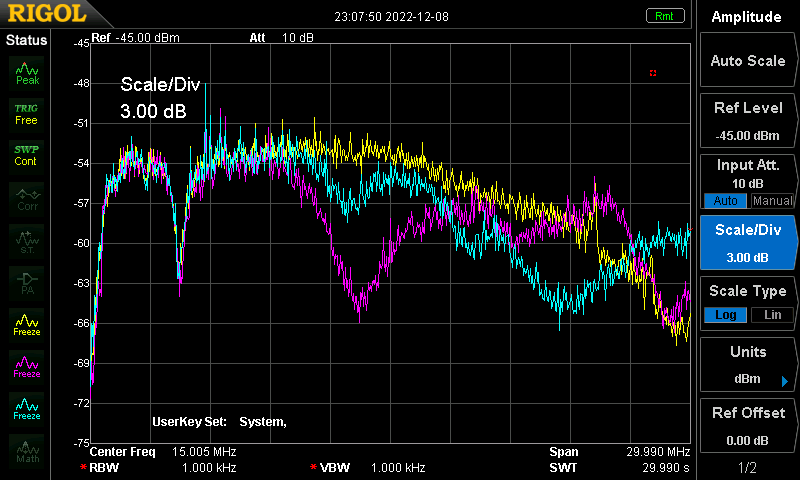Click the red marker square on graph
Viewport: 800px width, 480px height.
[x=653, y=73]
